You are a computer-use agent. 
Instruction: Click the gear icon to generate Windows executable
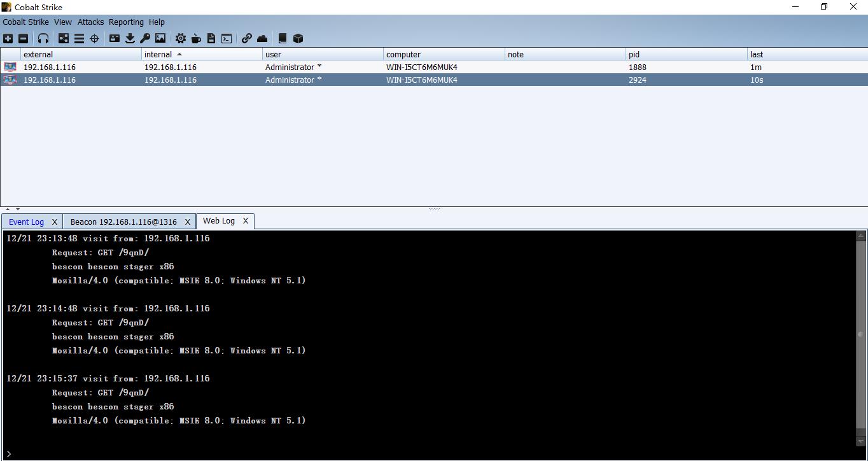point(181,39)
